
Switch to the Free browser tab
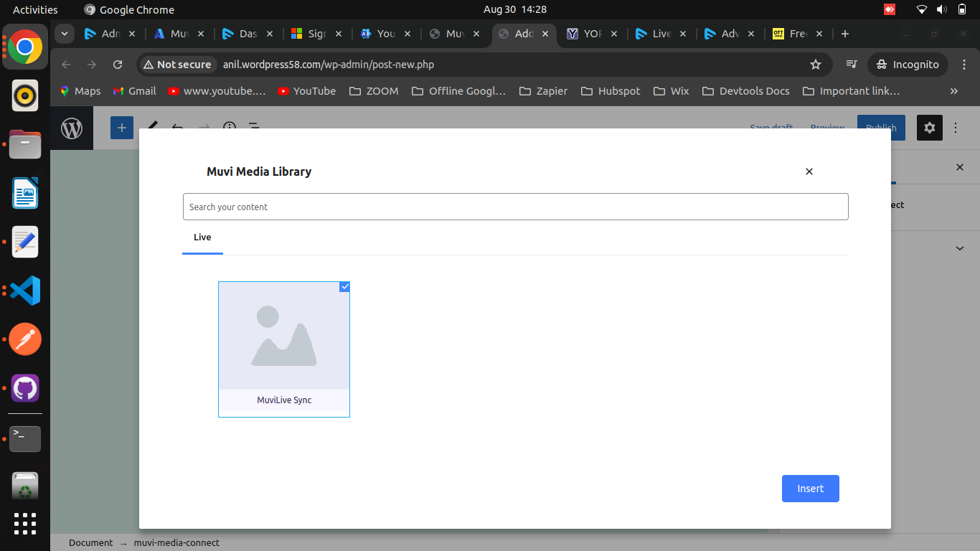pyautogui.click(x=799, y=34)
